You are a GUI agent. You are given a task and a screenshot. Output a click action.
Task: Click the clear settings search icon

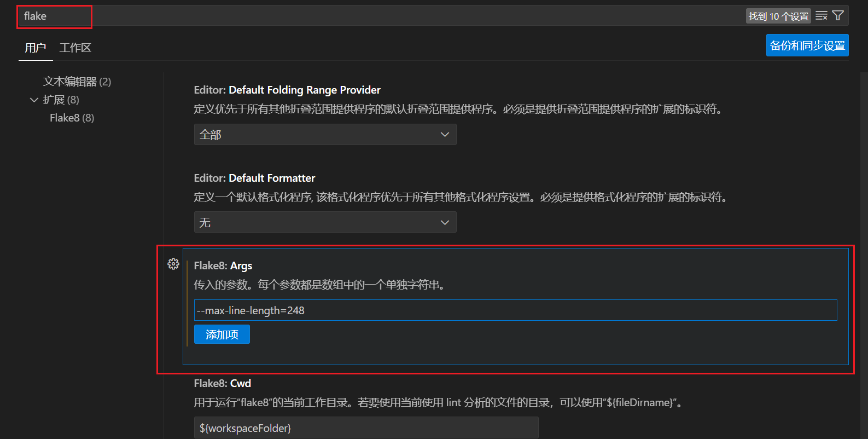point(821,16)
